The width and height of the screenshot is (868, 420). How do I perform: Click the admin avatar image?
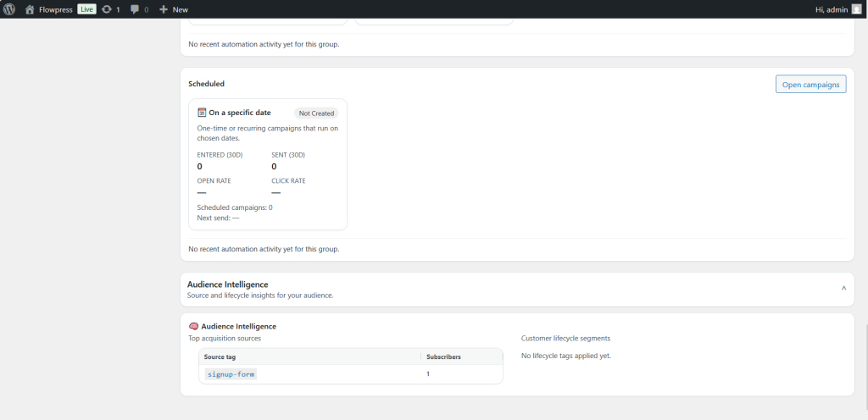856,9
